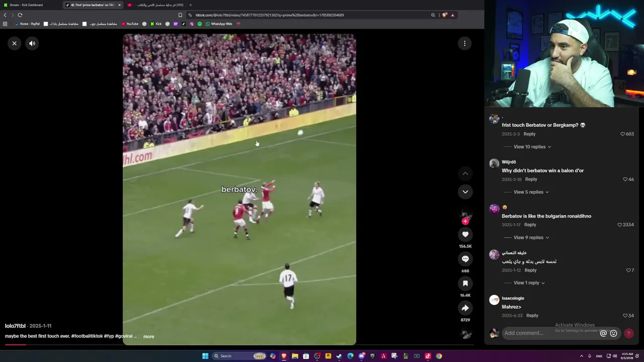Click the video frame to pause playback
The width and height of the screenshot is (644, 362).
point(239,190)
